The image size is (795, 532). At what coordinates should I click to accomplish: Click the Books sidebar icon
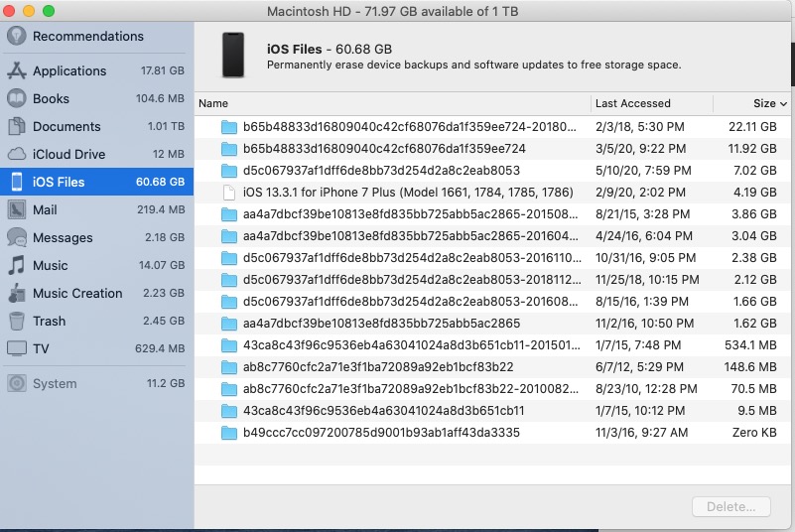click(16, 98)
